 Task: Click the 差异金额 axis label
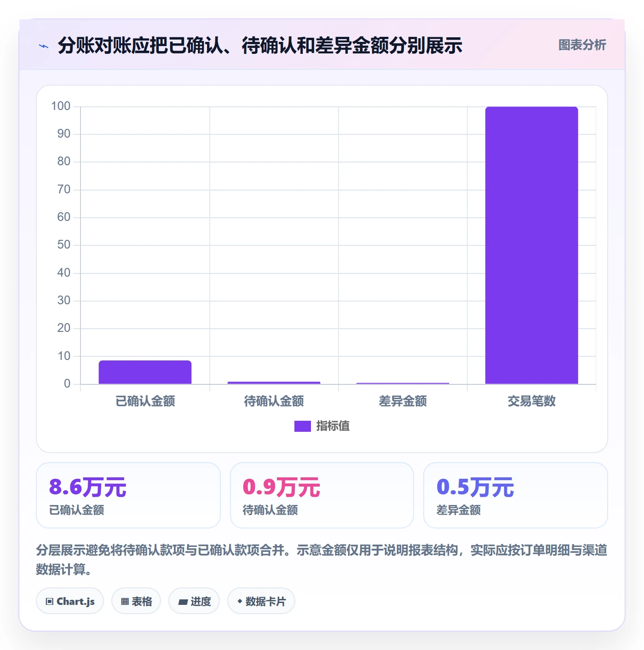coord(402,401)
